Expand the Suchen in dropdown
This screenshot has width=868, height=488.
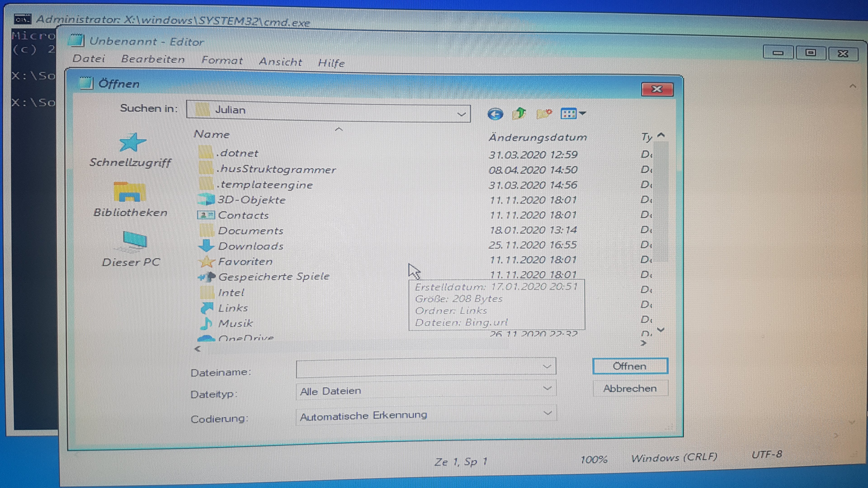tap(461, 114)
